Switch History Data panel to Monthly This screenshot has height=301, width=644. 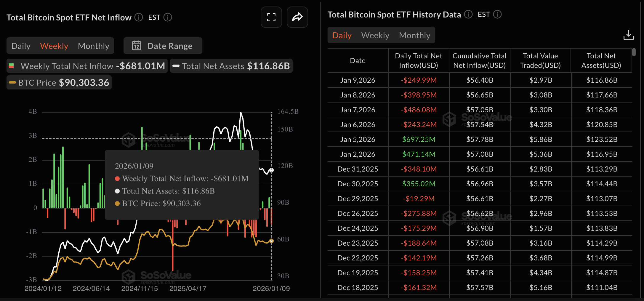(x=414, y=35)
